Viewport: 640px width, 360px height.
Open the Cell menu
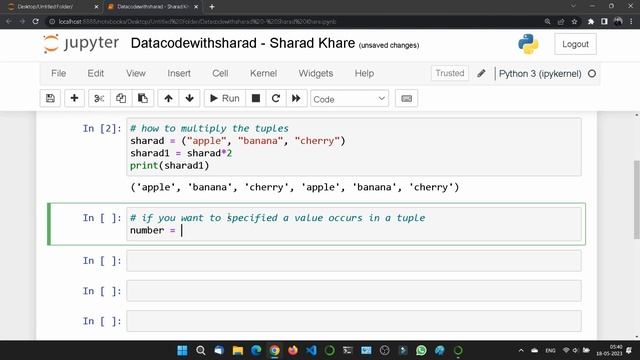pyautogui.click(x=220, y=73)
